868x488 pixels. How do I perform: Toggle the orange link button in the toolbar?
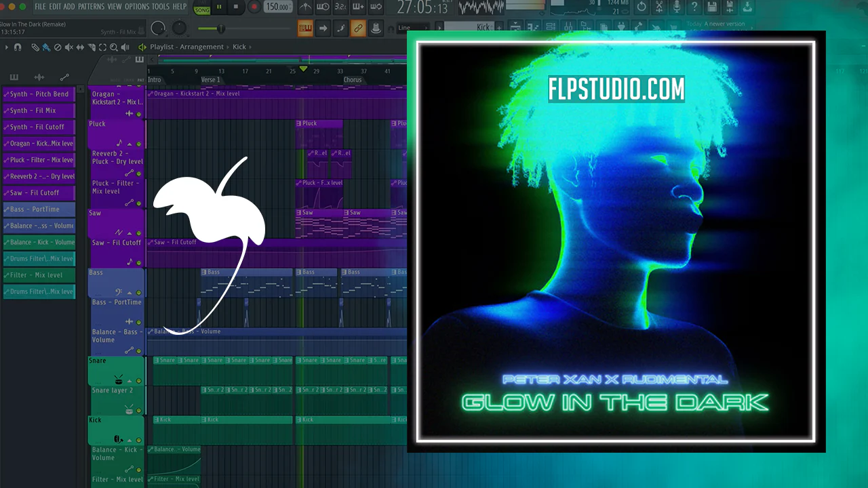357,28
